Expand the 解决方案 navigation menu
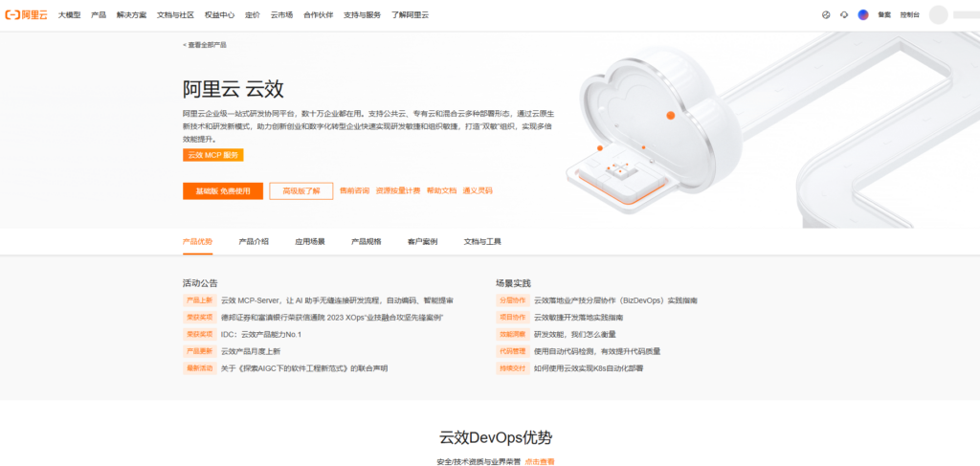 (x=131, y=14)
